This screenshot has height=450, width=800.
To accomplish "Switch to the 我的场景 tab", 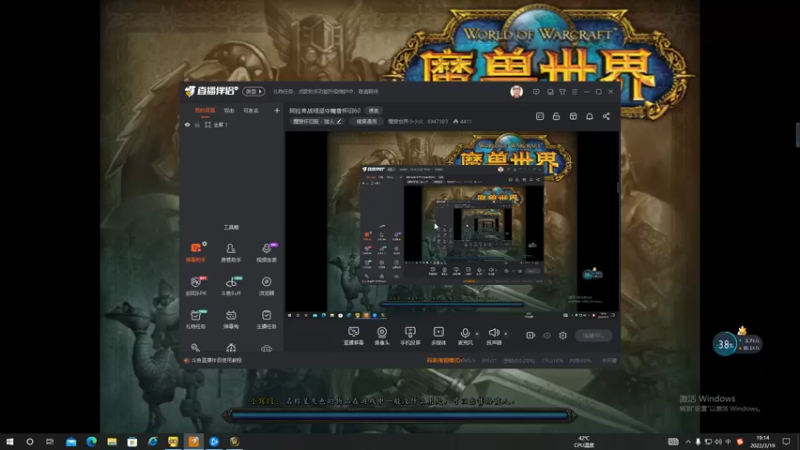I will (x=205, y=110).
